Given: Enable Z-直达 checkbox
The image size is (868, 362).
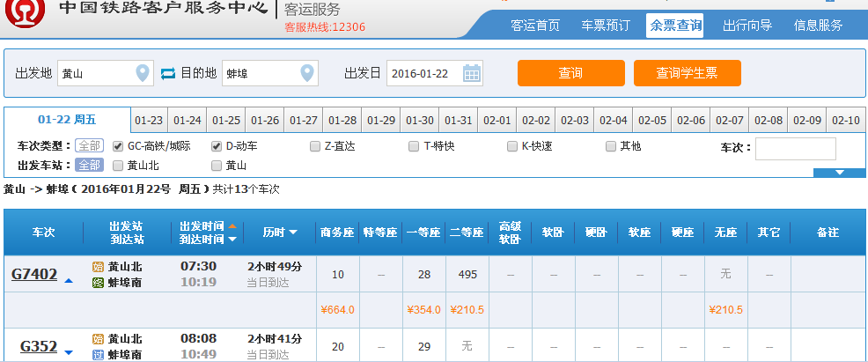Looking at the screenshot, I should coord(315,146).
